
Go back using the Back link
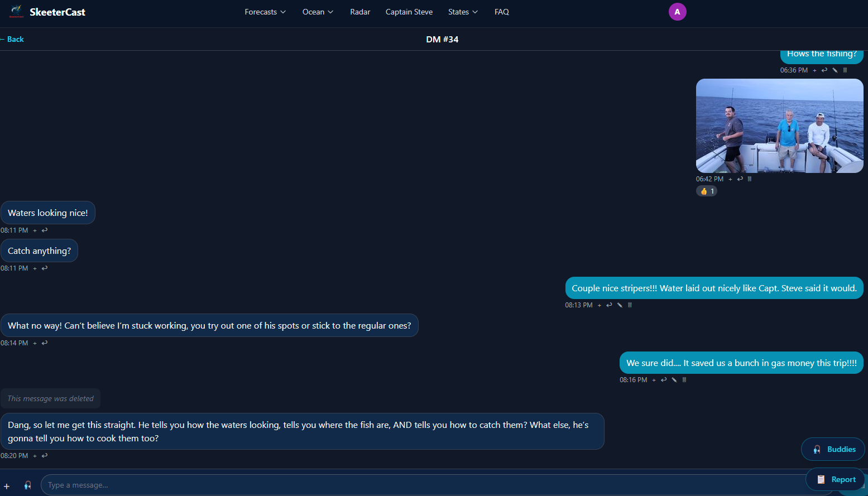[x=12, y=39]
